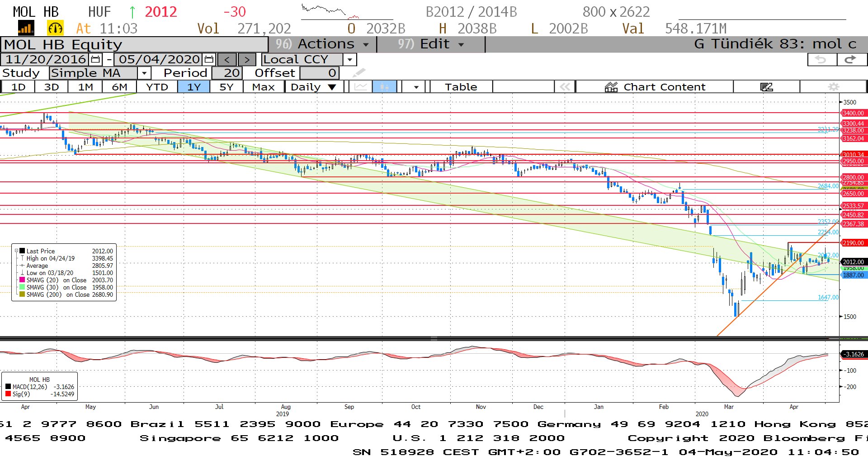Click the undo arrow button
The image size is (868, 470).
821,59
